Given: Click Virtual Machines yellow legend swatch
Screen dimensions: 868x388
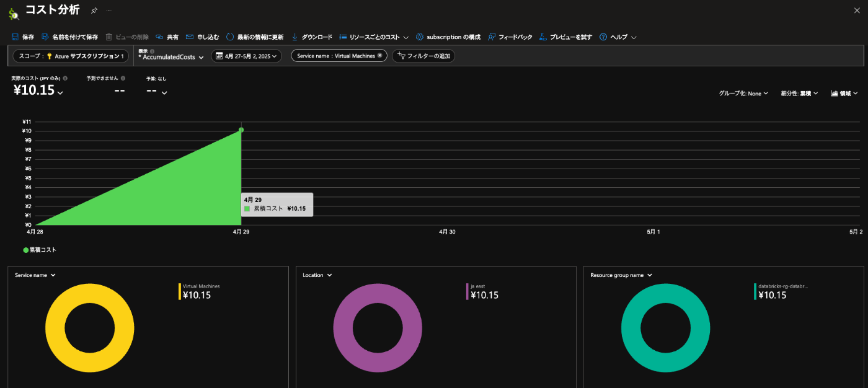Looking at the screenshot, I should pyautogui.click(x=180, y=291).
